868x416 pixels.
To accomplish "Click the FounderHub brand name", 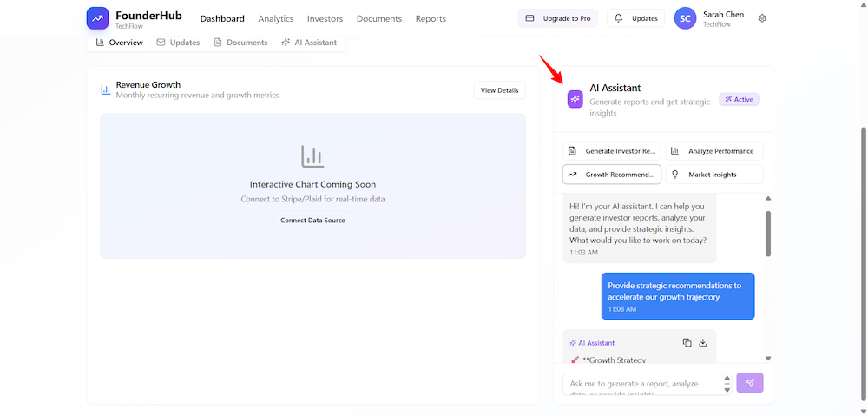I will pos(149,15).
